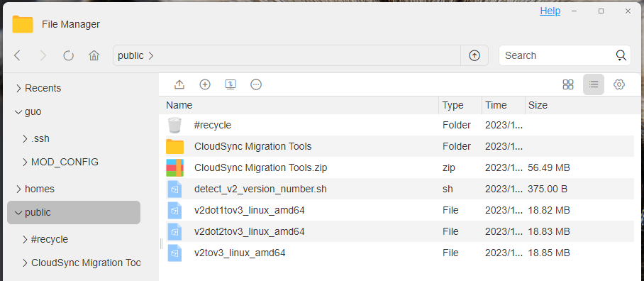The height and width of the screenshot is (281, 644).
Task: Click the upload icon in the file toolbar
Action: (x=179, y=84)
